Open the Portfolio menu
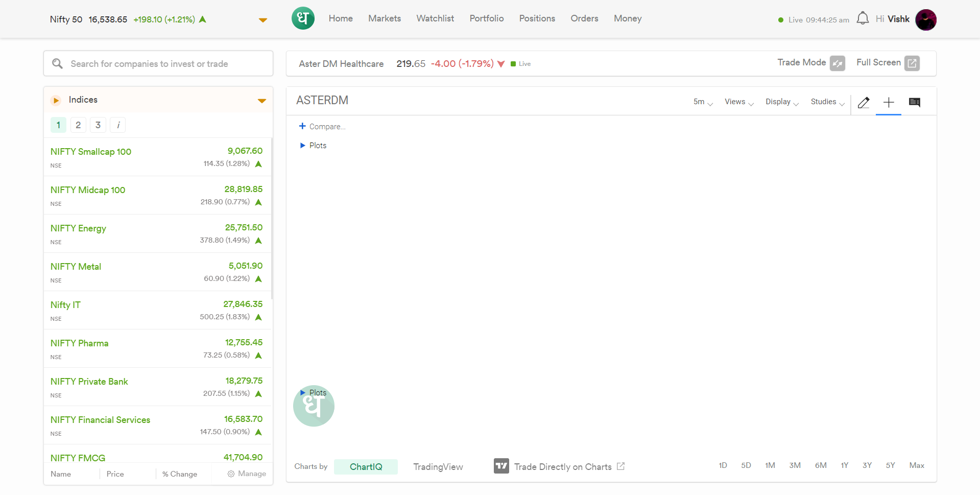The image size is (980, 495). point(487,18)
